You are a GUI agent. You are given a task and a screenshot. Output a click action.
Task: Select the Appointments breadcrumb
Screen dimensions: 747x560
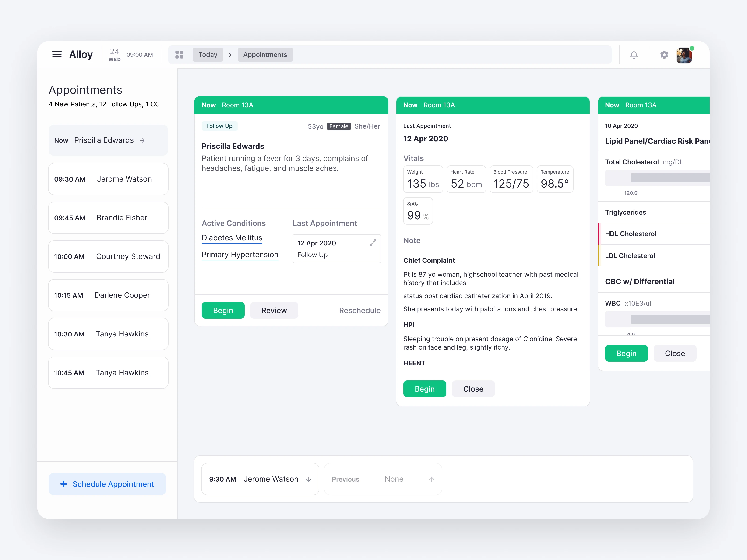[265, 55]
